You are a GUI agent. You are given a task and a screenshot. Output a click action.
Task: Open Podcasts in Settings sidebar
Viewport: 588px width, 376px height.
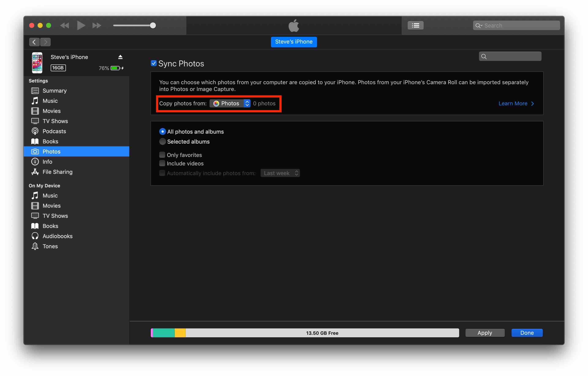[x=54, y=131]
